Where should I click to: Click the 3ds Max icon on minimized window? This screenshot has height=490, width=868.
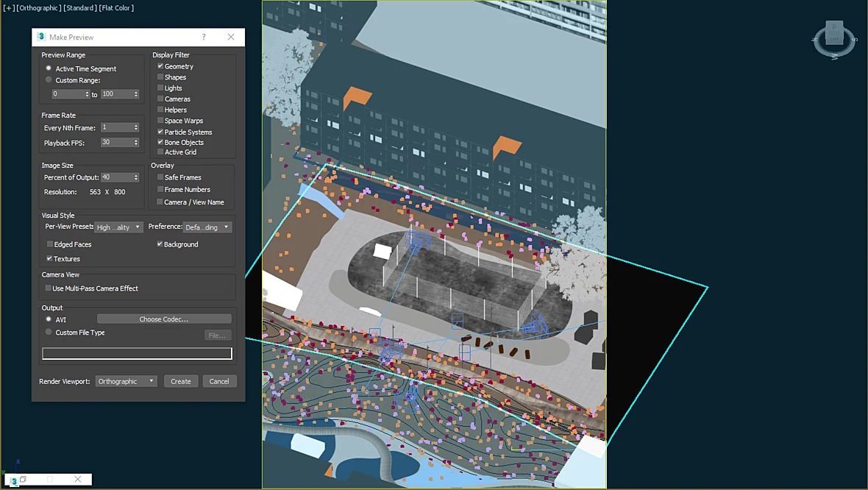(x=14, y=480)
